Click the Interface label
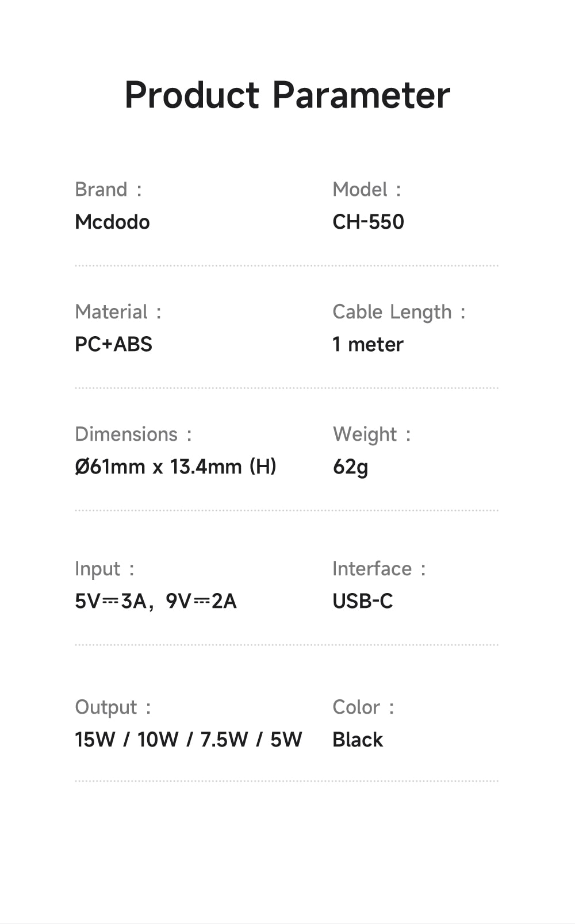The height and width of the screenshot is (924, 575). tap(372, 568)
